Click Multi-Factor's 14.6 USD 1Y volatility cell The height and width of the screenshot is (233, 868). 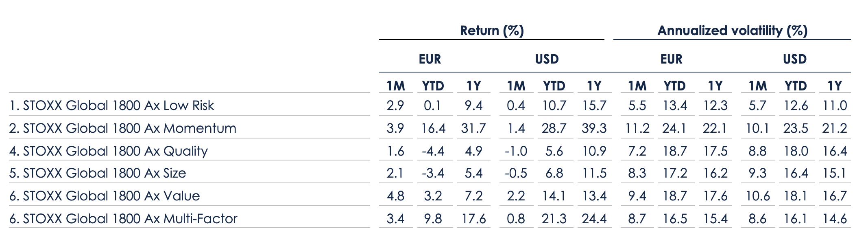[x=835, y=219]
